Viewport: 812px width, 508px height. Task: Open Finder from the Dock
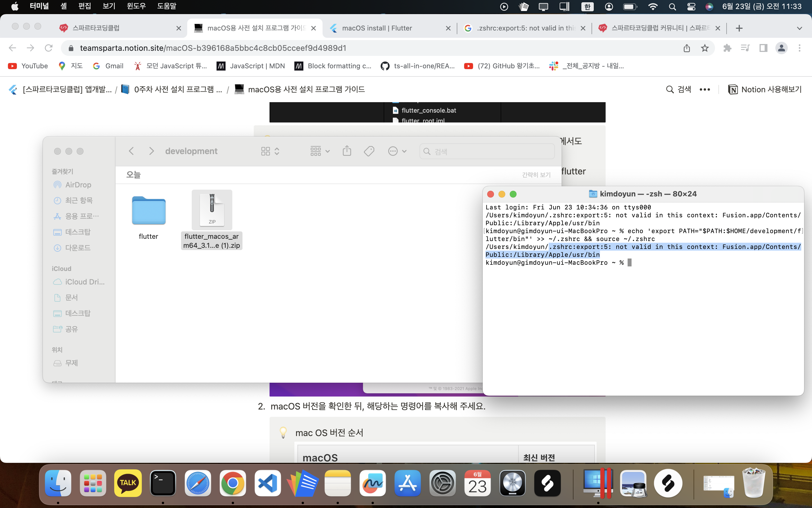coord(58,483)
